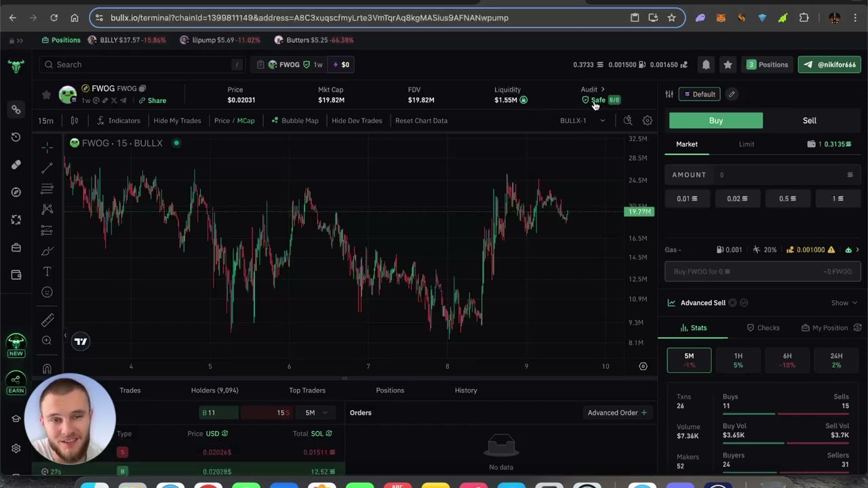Viewport: 868px width, 488px height.
Task: Filter trades by the B 11 buys
Action: pyautogui.click(x=219, y=413)
